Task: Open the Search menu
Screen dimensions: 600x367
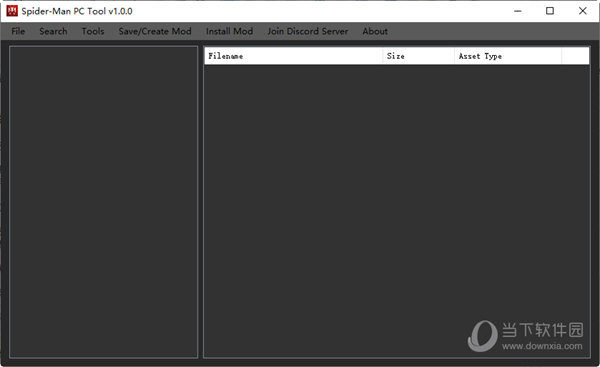Action: click(53, 31)
